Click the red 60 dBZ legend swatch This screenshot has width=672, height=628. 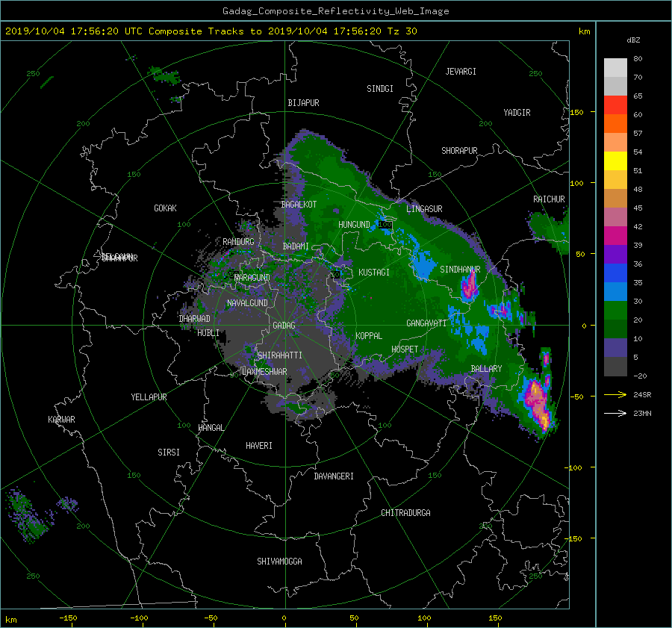(615, 105)
